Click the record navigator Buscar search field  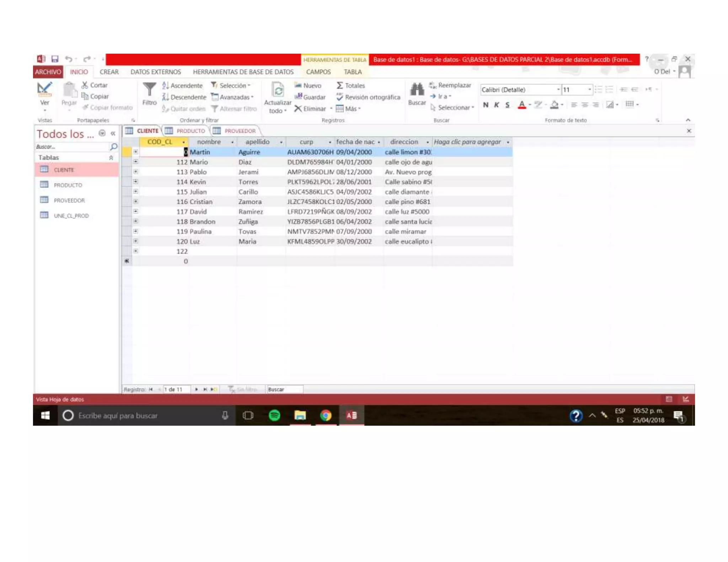[x=285, y=389]
